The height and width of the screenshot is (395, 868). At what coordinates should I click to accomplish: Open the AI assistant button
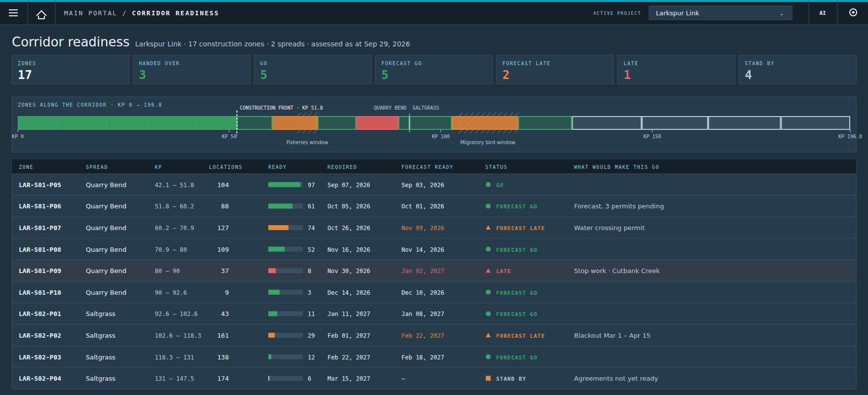pos(823,13)
